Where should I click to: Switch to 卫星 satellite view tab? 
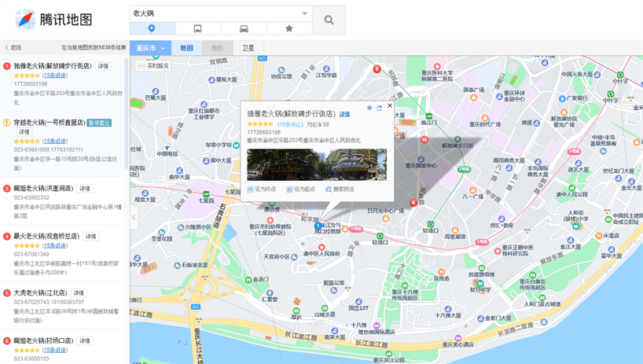click(x=248, y=48)
